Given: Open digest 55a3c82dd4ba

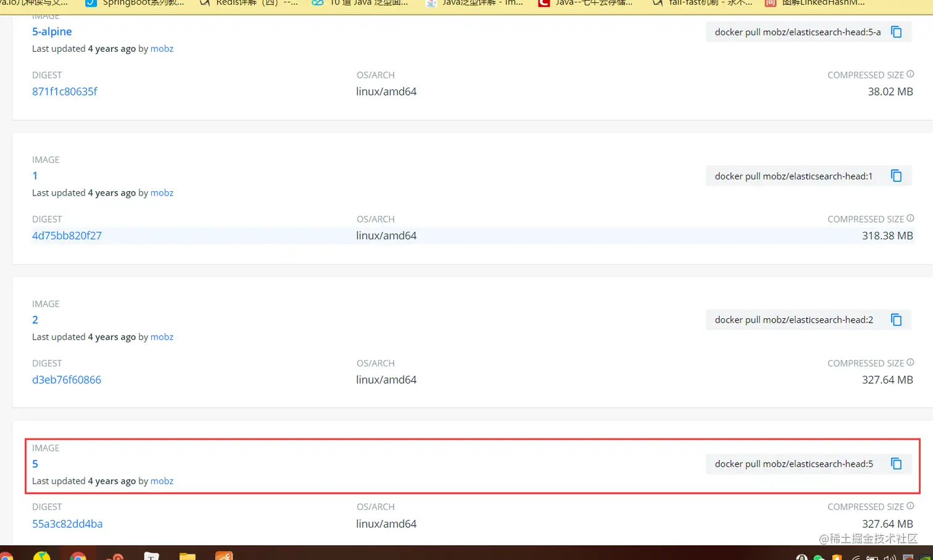Looking at the screenshot, I should point(67,524).
